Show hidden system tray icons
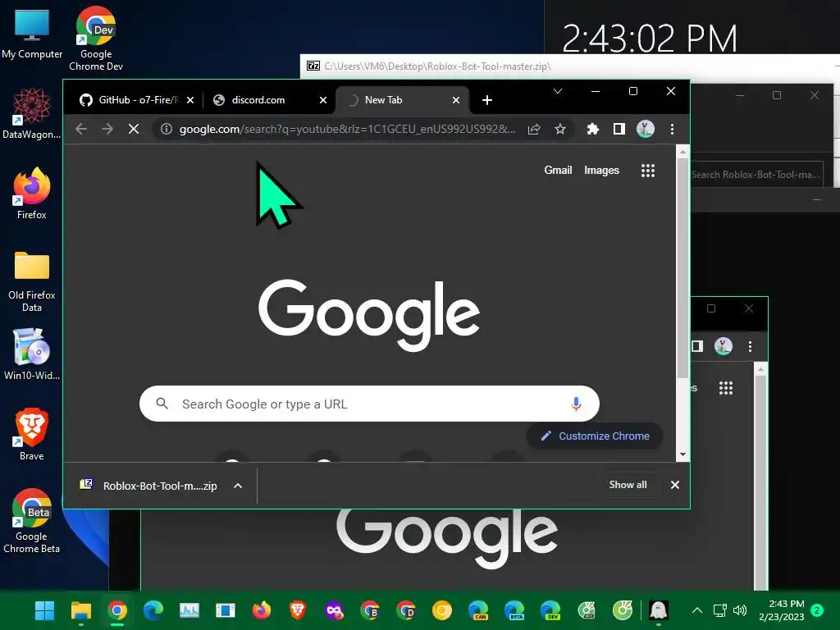 point(697,610)
